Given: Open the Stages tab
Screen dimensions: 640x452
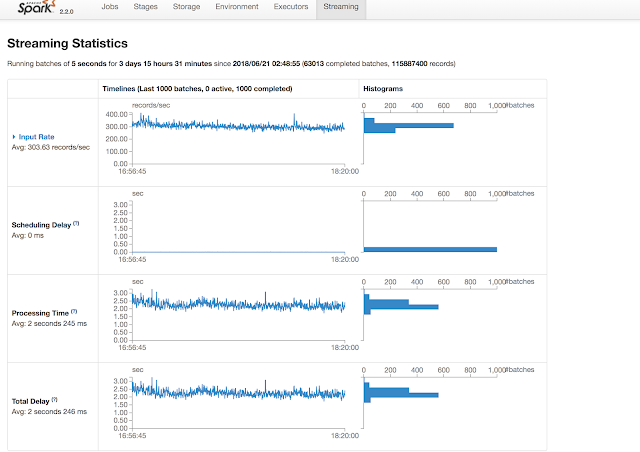Looking at the screenshot, I should [145, 7].
